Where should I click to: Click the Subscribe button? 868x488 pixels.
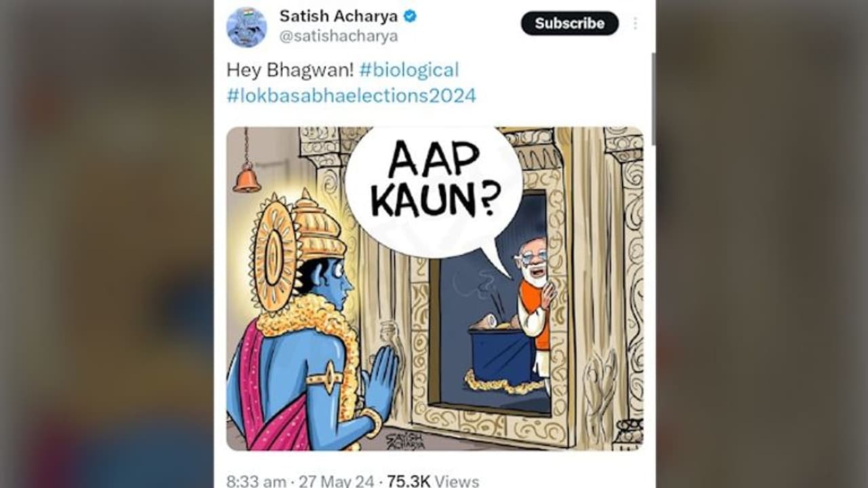tap(568, 22)
